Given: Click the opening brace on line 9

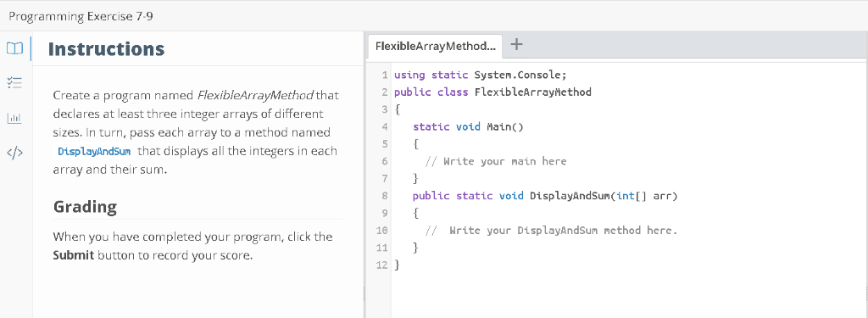Looking at the screenshot, I should pos(415,214).
